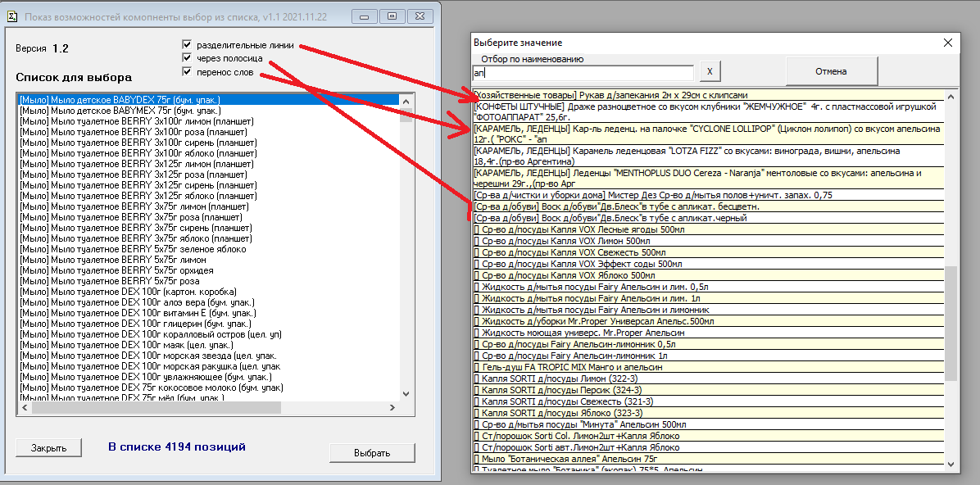Image resolution: width=980 pixels, height=485 pixels.
Task: Choose 'Рукав д/запекания 2м х 29см с клипсами'
Action: coord(708,95)
